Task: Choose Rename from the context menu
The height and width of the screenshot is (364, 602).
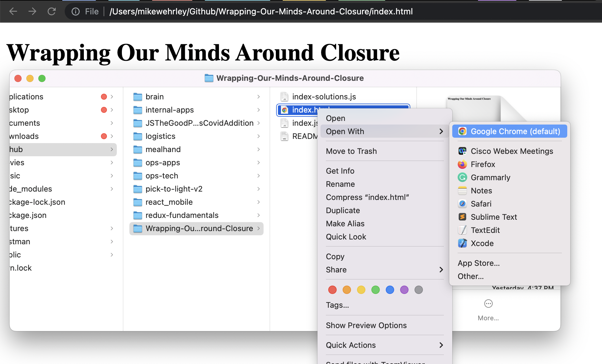Action: pos(340,184)
